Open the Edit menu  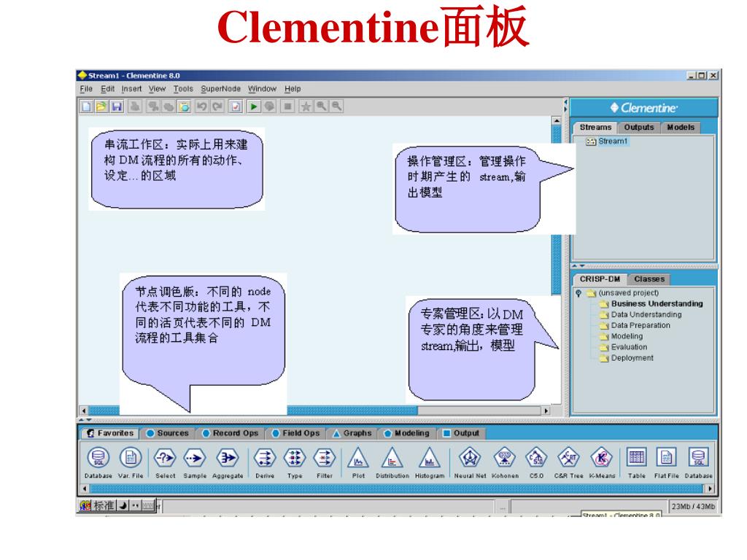pyautogui.click(x=107, y=88)
